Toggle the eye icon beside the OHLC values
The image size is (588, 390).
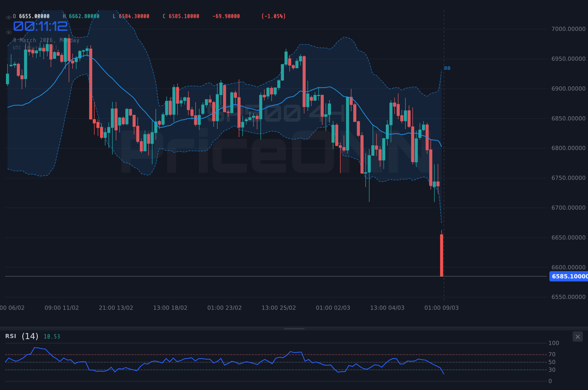tap(8, 17)
